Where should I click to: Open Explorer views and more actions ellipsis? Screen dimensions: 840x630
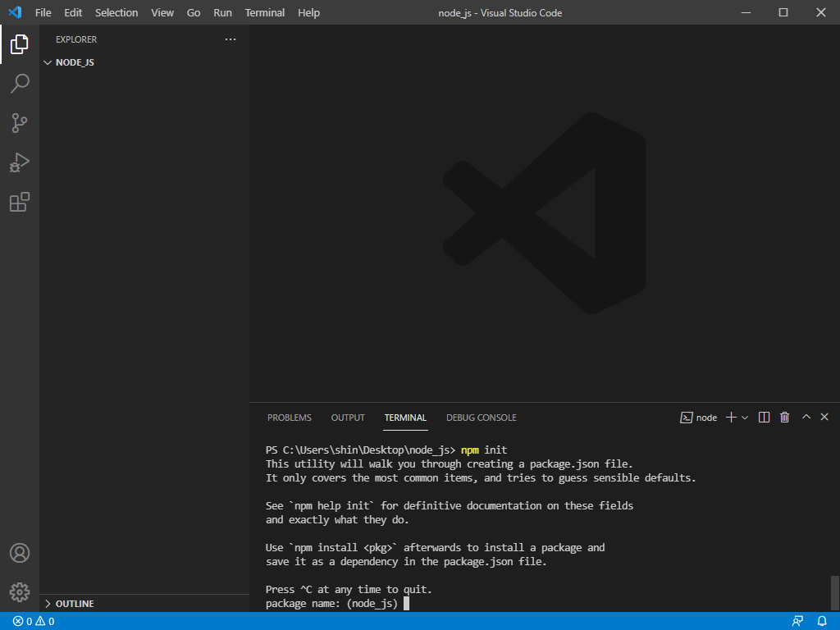(x=231, y=39)
